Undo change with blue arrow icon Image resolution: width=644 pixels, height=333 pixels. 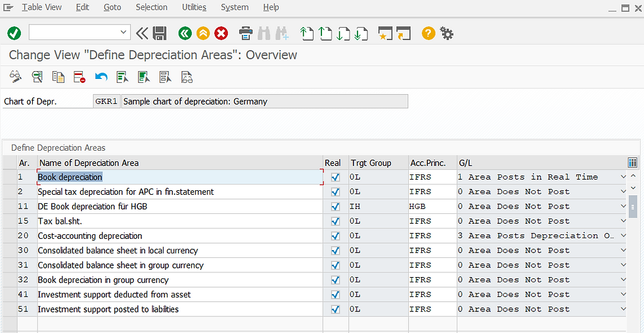point(101,76)
